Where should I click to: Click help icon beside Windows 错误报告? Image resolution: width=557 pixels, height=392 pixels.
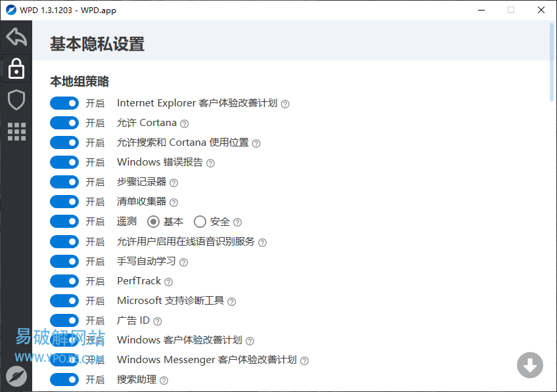210,163
